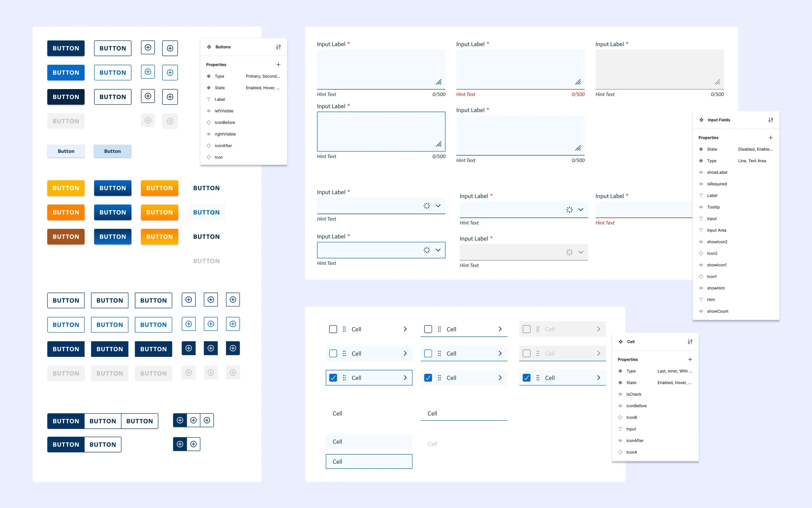Screen dimensions: 812x508
Task: Click the resize handle of focused text area
Action: (x=439, y=144)
